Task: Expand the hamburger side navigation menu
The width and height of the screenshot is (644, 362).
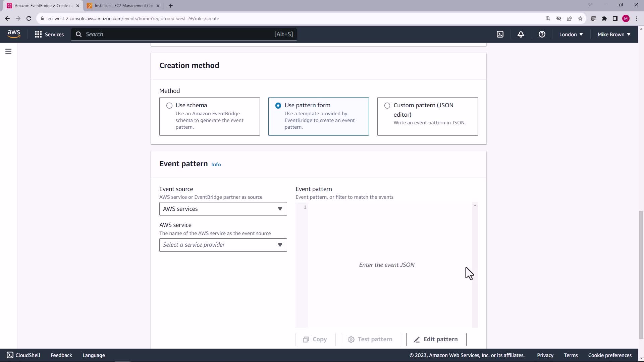Action: [8, 51]
